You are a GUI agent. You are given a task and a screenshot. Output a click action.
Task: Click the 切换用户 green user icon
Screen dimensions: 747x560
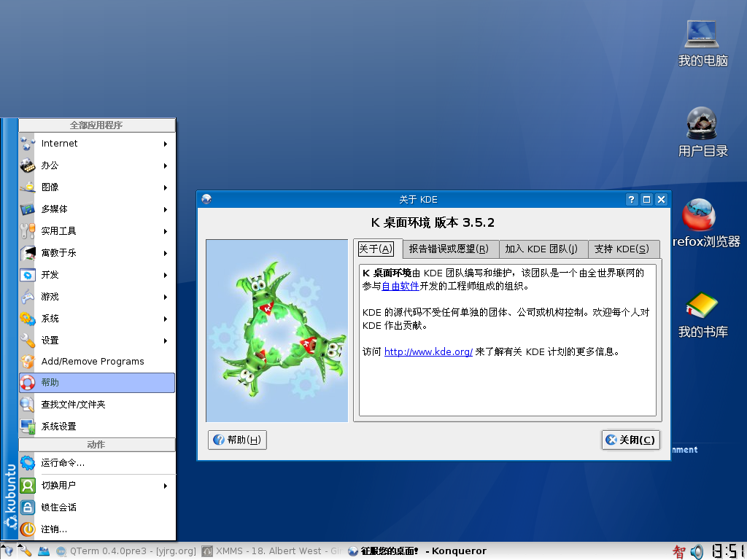click(x=28, y=485)
